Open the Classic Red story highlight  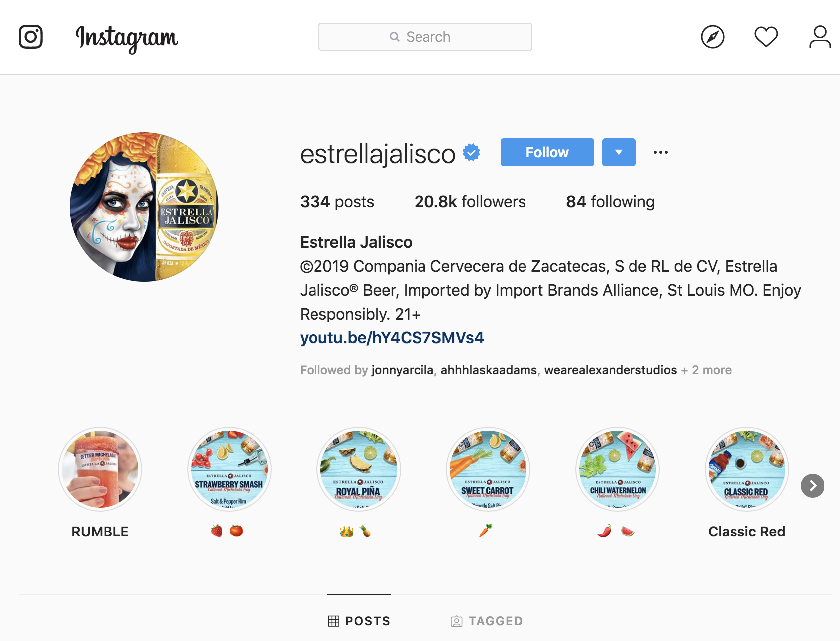(x=746, y=469)
